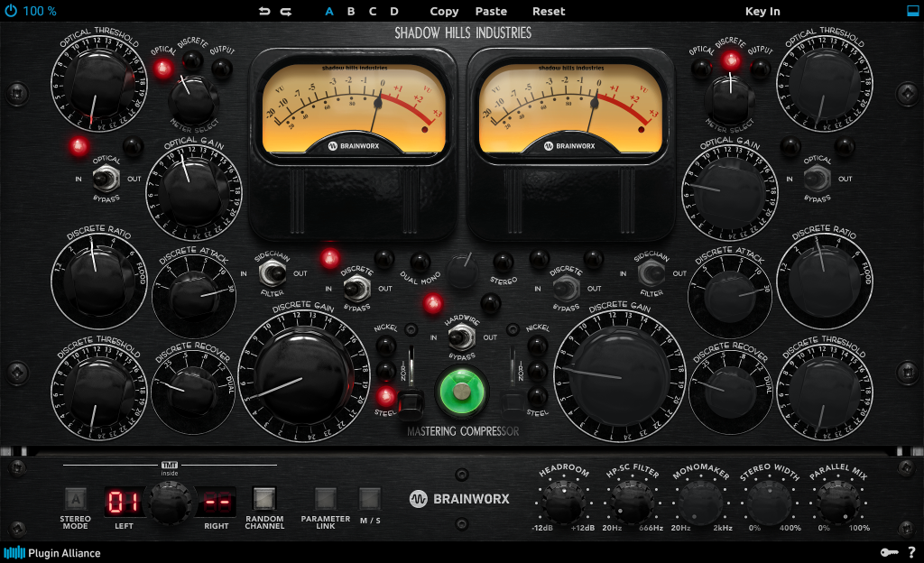Screen dimensions: 924x563
Task: Undo the last change
Action: (x=264, y=11)
